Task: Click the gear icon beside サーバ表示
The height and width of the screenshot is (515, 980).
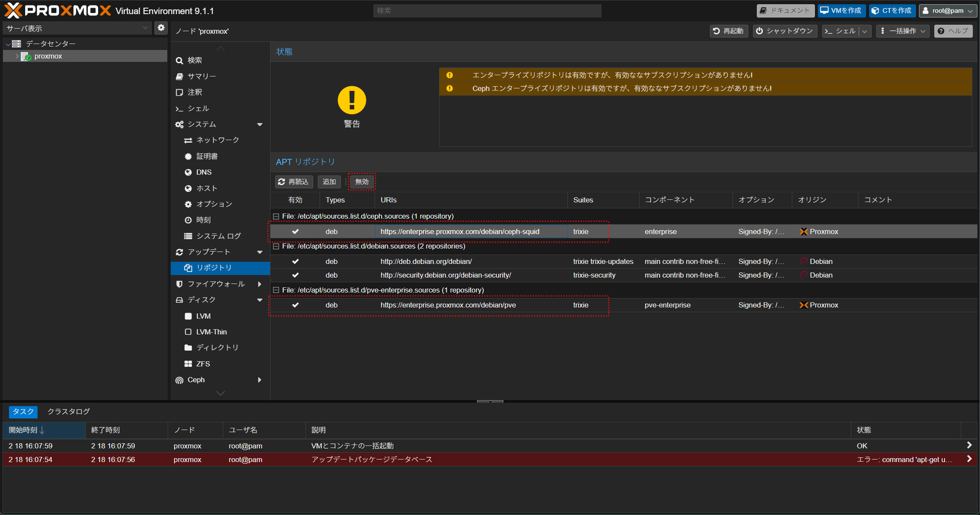Action: [x=161, y=28]
